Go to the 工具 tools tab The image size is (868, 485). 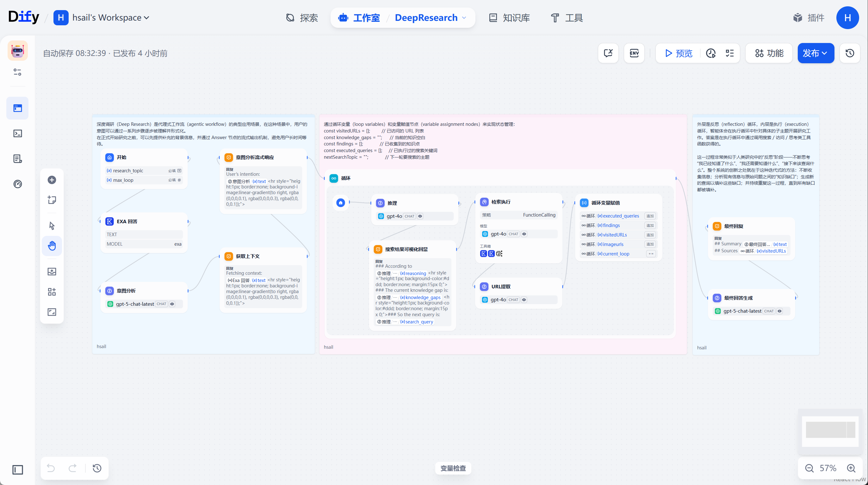click(x=567, y=17)
